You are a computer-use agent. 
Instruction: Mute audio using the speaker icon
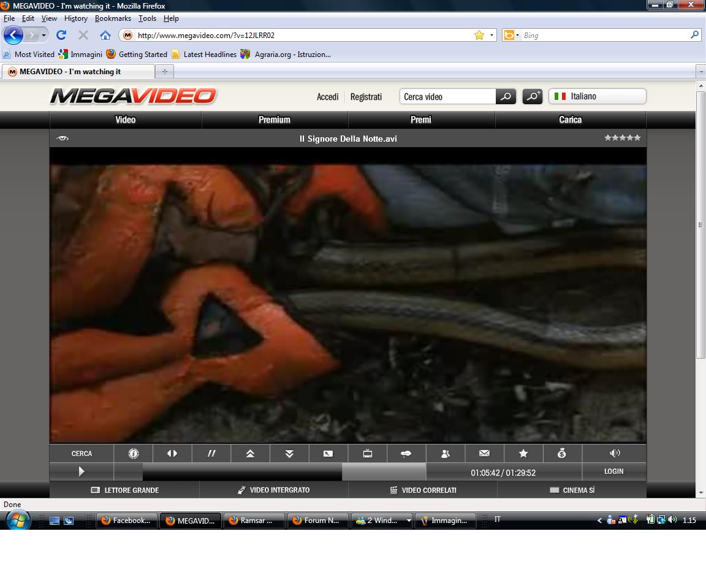tap(615, 454)
